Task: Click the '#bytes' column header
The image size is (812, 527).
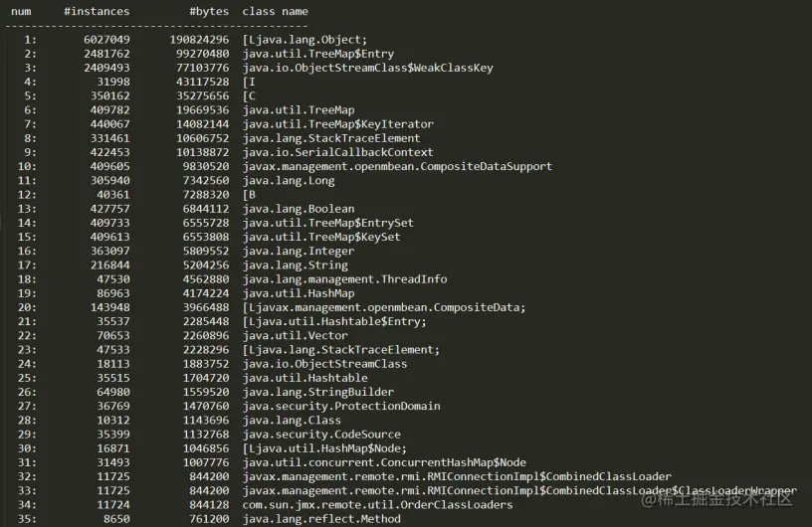Action: point(209,11)
